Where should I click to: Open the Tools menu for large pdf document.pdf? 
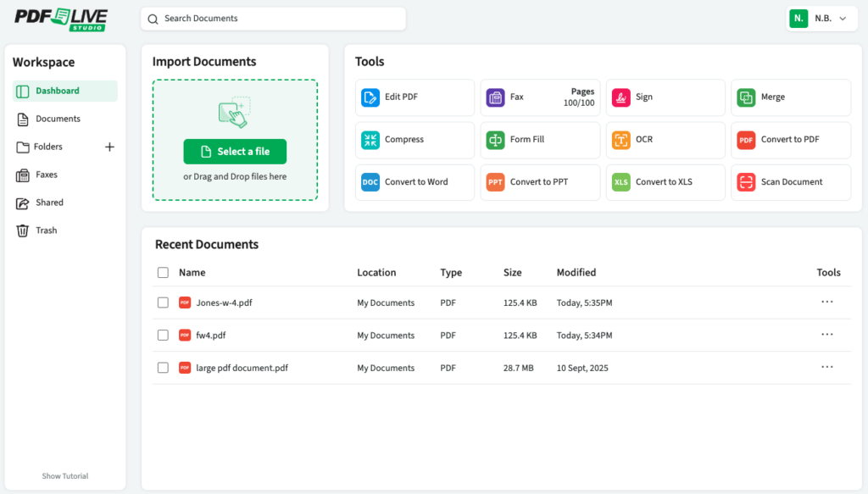[x=826, y=367]
